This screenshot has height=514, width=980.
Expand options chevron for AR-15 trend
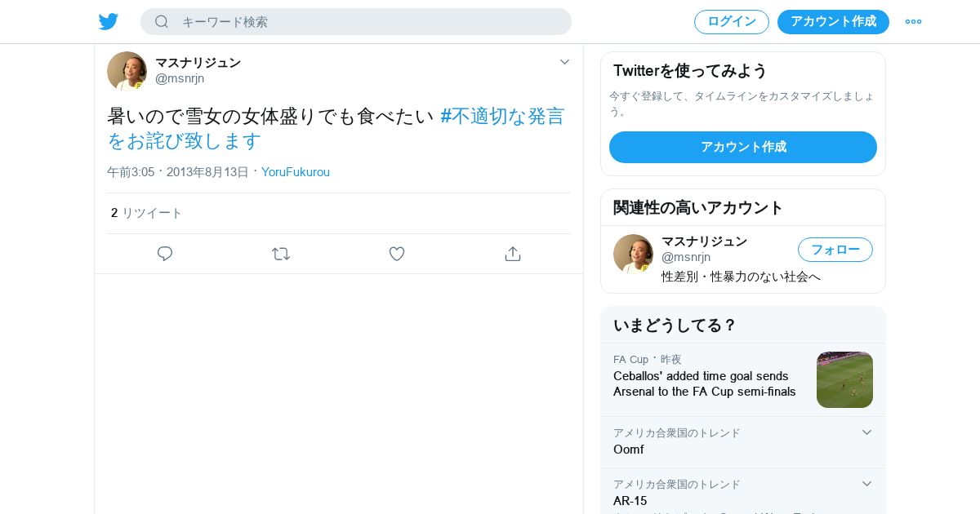pyautogui.click(x=866, y=484)
